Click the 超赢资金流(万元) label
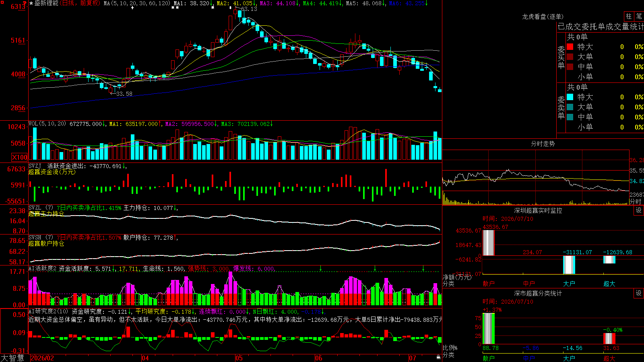Image resolution: width=644 pixels, height=362 pixels. point(52,172)
